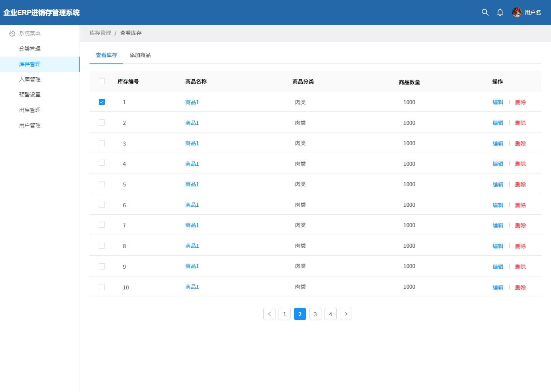The width and height of the screenshot is (551, 392).
Task: Select 库存管理 in the sidebar
Action: (x=40, y=64)
